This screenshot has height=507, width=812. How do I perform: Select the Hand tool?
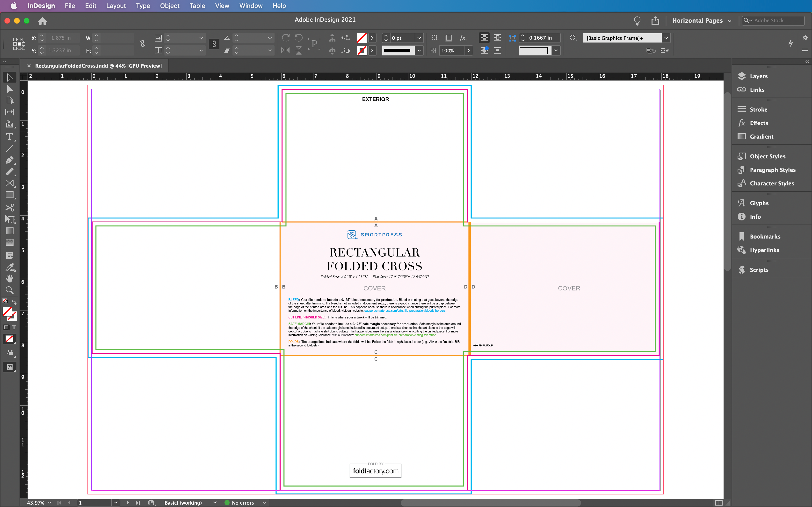(x=9, y=278)
